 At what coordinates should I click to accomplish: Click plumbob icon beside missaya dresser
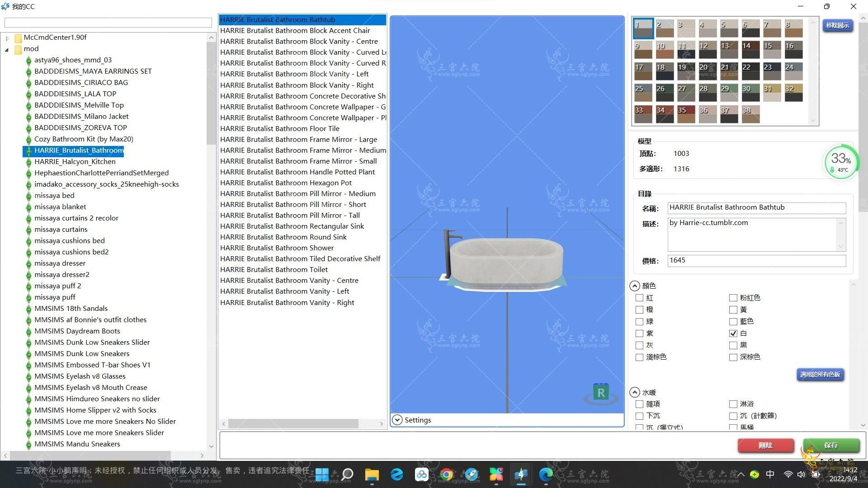(x=28, y=263)
